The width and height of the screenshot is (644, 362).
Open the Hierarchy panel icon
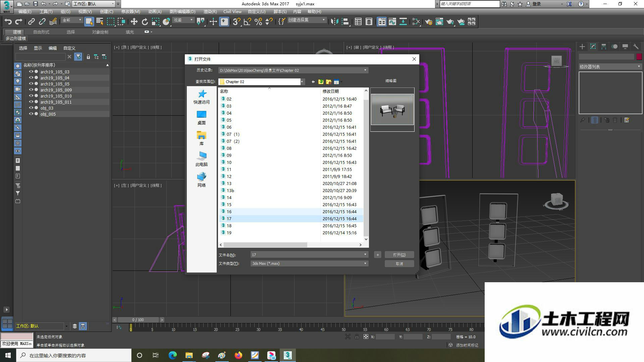(x=604, y=47)
